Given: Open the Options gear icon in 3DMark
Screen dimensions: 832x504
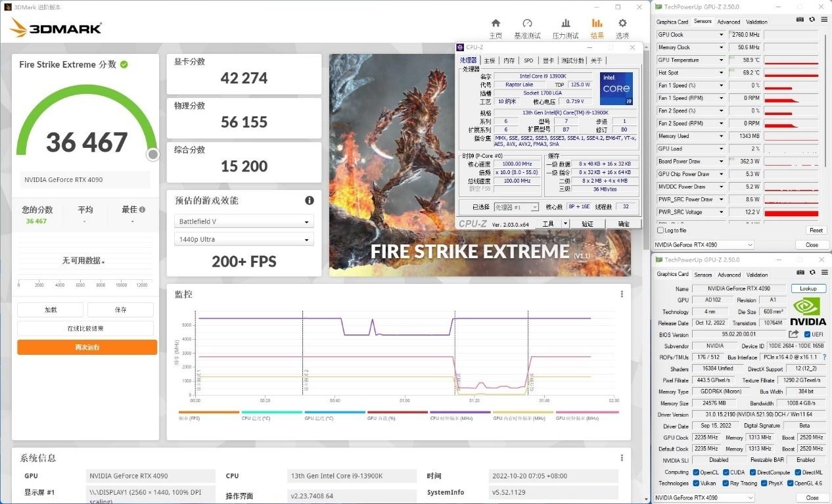Looking at the screenshot, I should [x=622, y=23].
